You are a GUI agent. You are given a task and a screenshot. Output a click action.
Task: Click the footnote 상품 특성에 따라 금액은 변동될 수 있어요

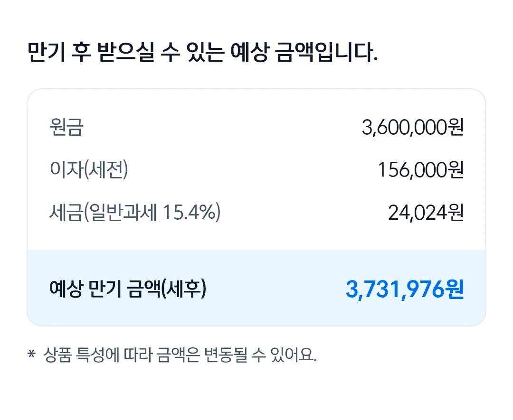(180, 355)
